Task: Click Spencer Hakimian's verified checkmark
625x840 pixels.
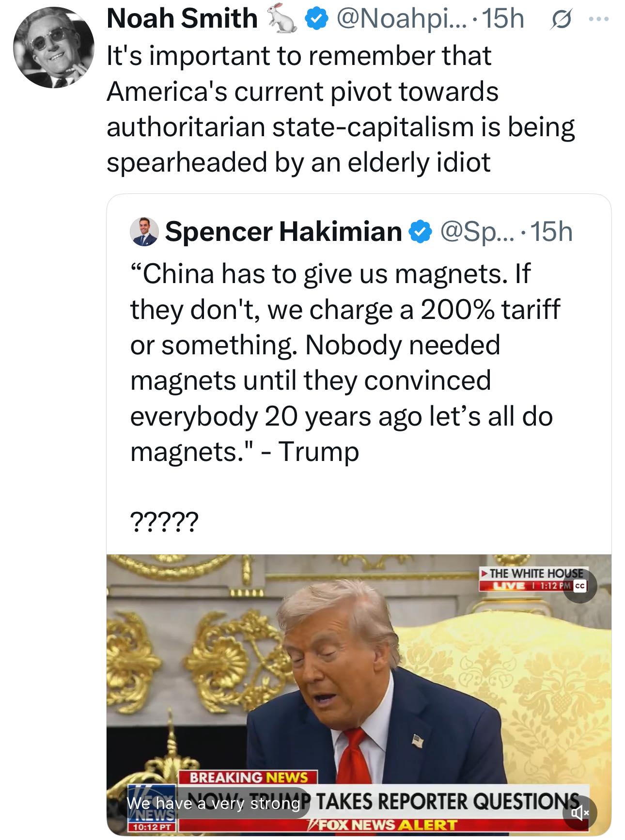Action: [x=421, y=232]
